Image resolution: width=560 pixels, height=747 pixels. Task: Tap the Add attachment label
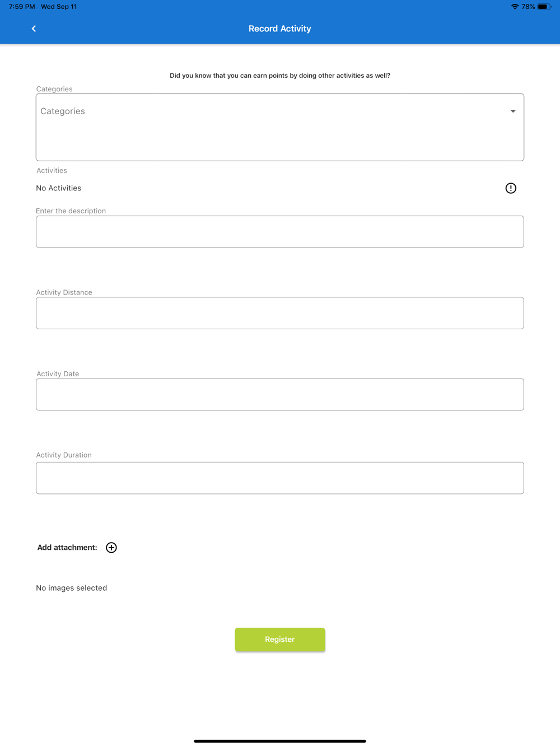tap(67, 548)
